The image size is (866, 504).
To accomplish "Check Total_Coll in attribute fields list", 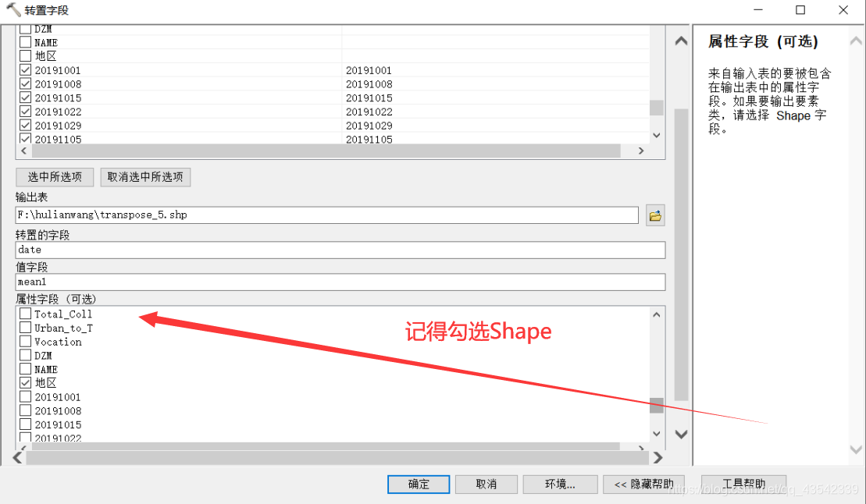I will (26, 314).
